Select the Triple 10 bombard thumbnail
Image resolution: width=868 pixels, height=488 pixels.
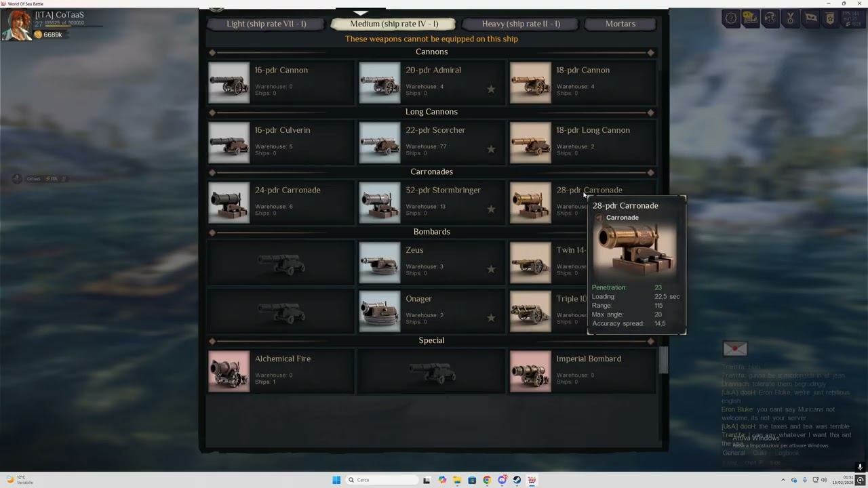coord(530,312)
